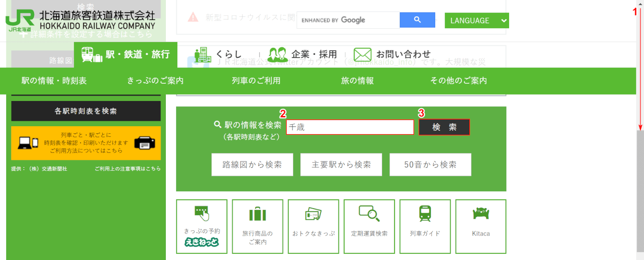
Task: Open きっぷのご案内 menu
Action: [155, 81]
